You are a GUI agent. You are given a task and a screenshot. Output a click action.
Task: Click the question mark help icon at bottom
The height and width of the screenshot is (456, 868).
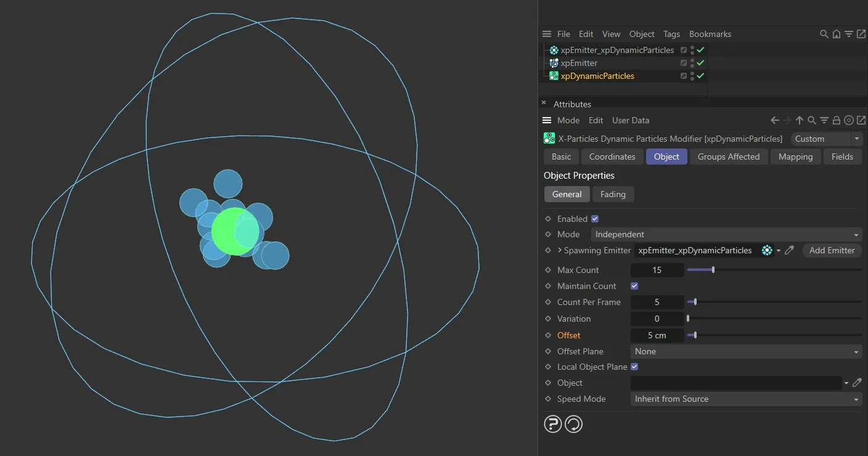(x=553, y=424)
